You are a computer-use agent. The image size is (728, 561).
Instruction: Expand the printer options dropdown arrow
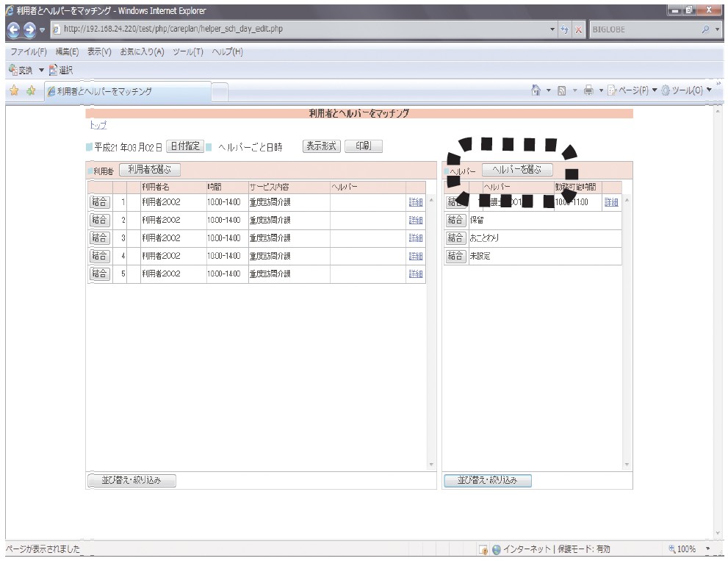[x=601, y=90]
